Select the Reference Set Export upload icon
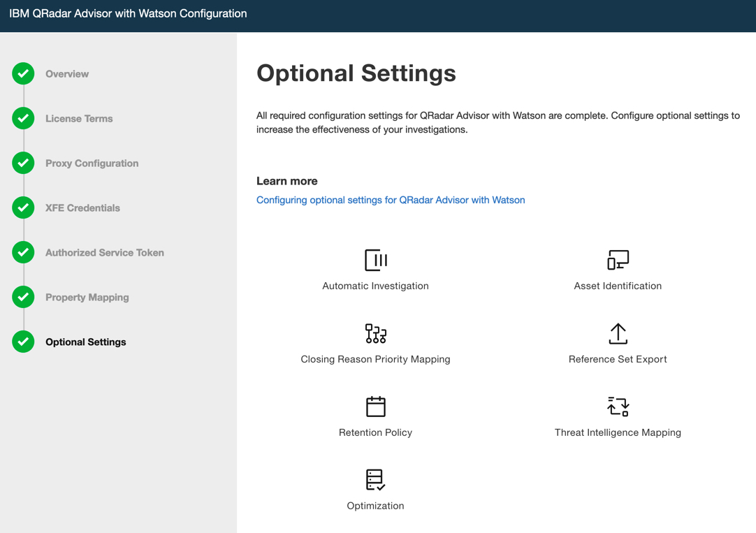 pos(618,333)
